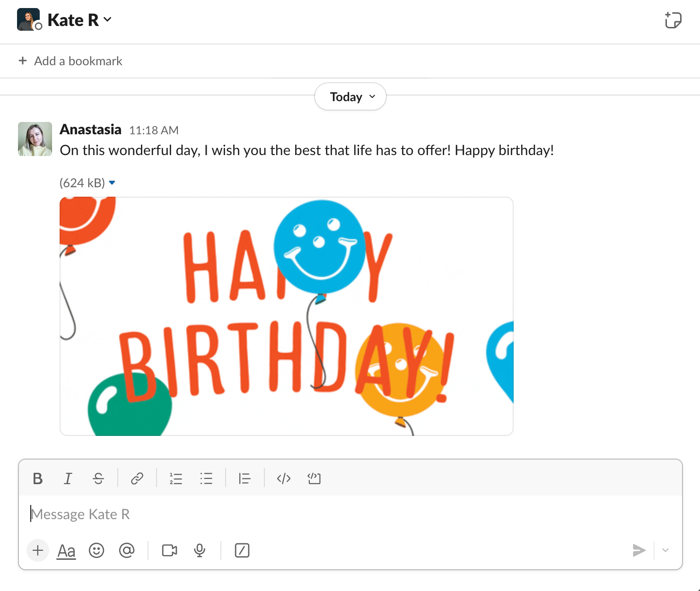Record an audio clip with microphone
The width and height of the screenshot is (700, 591).
click(x=200, y=550)
